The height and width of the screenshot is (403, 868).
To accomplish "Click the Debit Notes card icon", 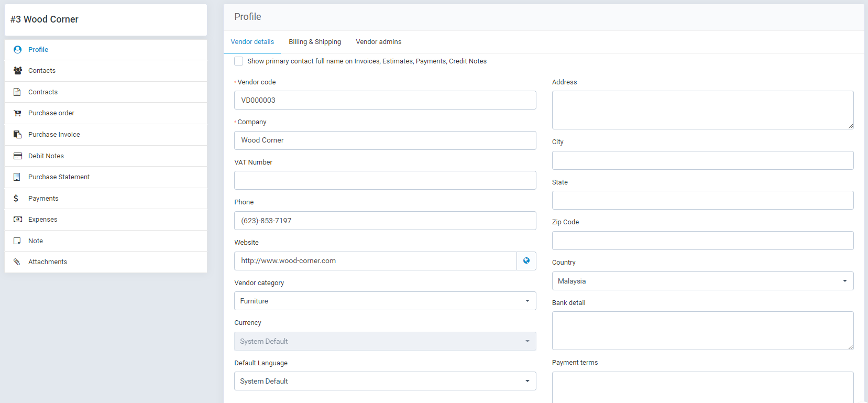I will coord(18,156).
